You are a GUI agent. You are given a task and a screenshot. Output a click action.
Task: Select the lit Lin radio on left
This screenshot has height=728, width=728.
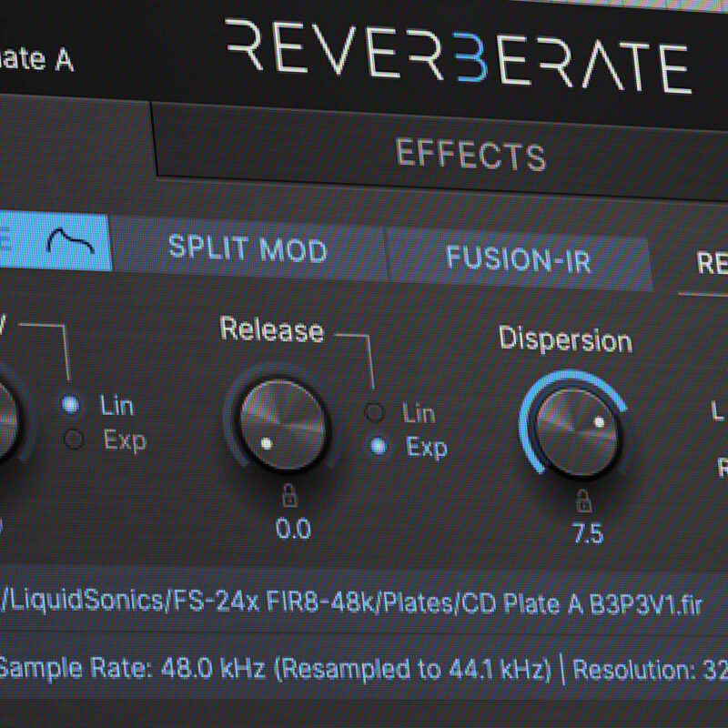71,404
